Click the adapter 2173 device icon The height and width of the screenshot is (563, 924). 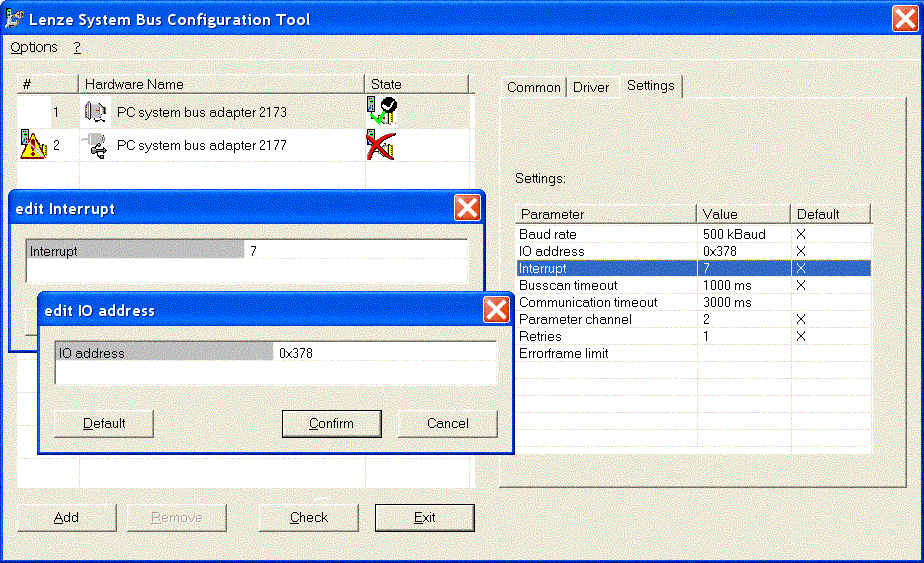pos(95,112)
